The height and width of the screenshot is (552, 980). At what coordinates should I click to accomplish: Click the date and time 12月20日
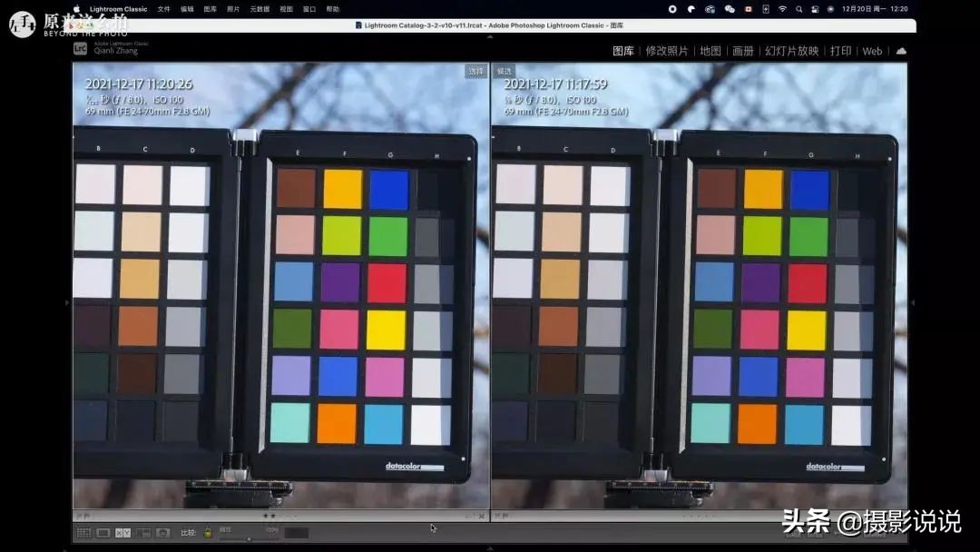click(875, 9)
